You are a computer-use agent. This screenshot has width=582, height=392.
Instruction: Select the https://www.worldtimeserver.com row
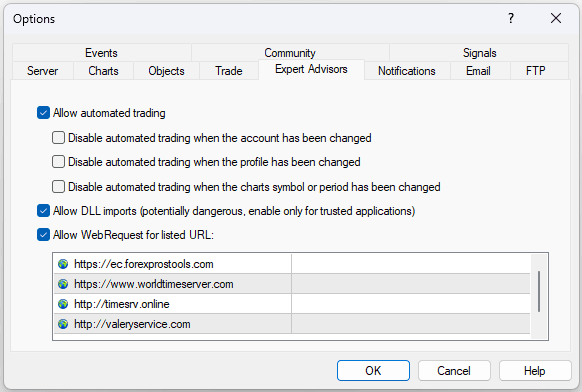[292, 284]
